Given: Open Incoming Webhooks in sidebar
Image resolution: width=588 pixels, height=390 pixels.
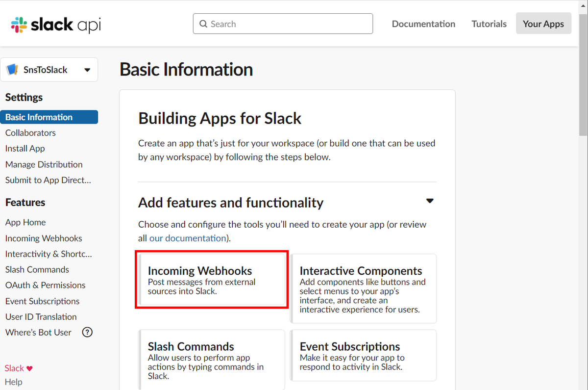Looking at the screenshot, I should pos(44,238).
